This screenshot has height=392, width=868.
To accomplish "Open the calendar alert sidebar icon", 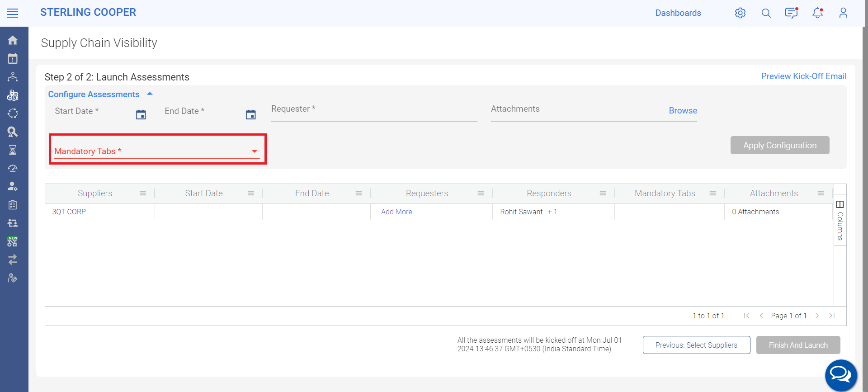I will (13, 58).
